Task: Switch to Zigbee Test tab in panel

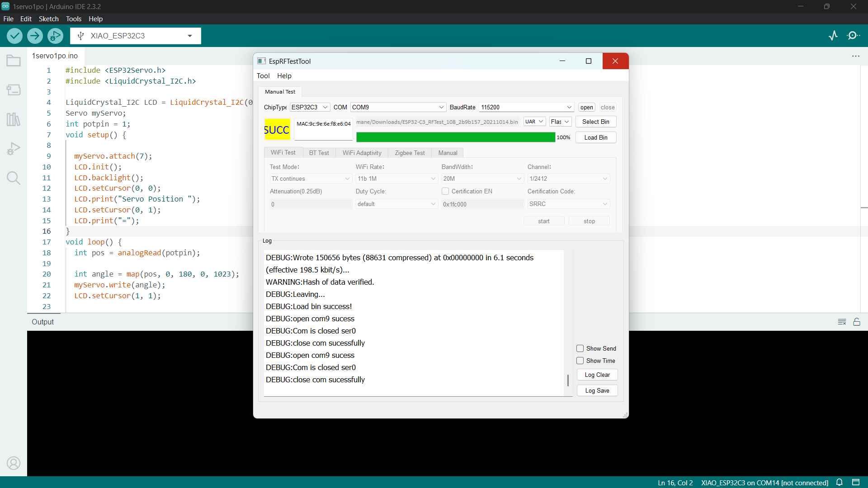Action: click(x=410, y=153)
